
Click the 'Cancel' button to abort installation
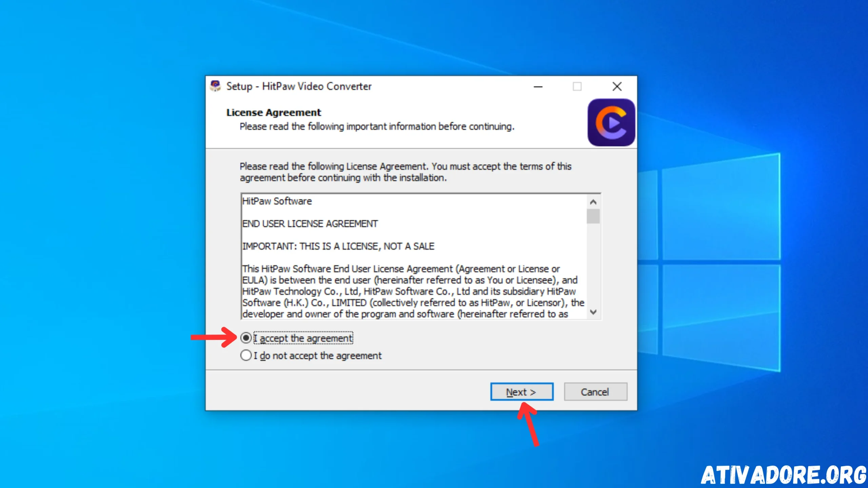595,392
